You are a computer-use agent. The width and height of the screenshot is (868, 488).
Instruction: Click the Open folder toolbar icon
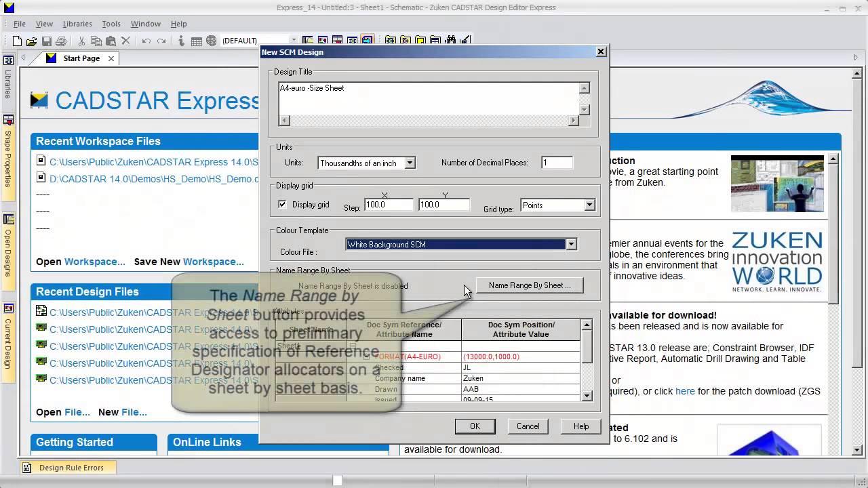32,41
